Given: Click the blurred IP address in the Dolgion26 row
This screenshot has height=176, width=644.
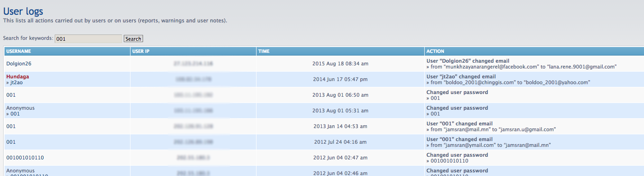Looking at the screenshot, I should tap(193, 64).
